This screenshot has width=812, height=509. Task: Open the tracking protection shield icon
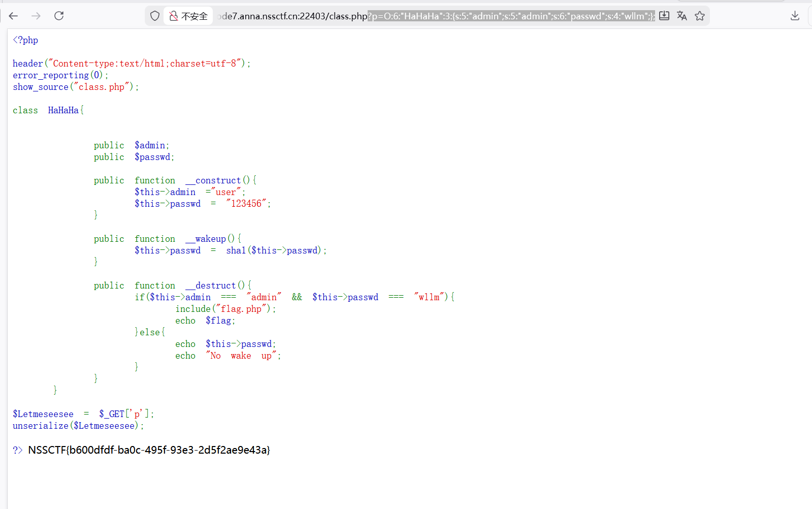[155, 16]
